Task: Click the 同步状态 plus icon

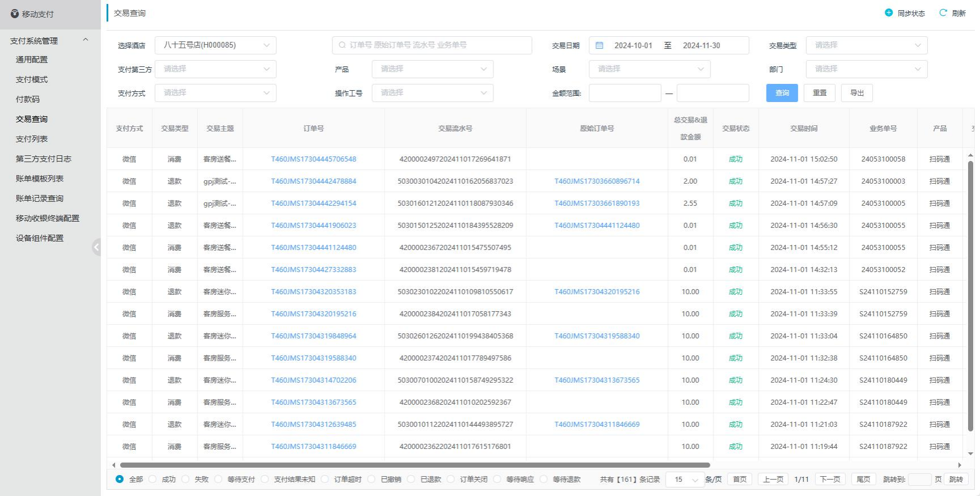Action: pyautogui.click(x=889, y=13)
